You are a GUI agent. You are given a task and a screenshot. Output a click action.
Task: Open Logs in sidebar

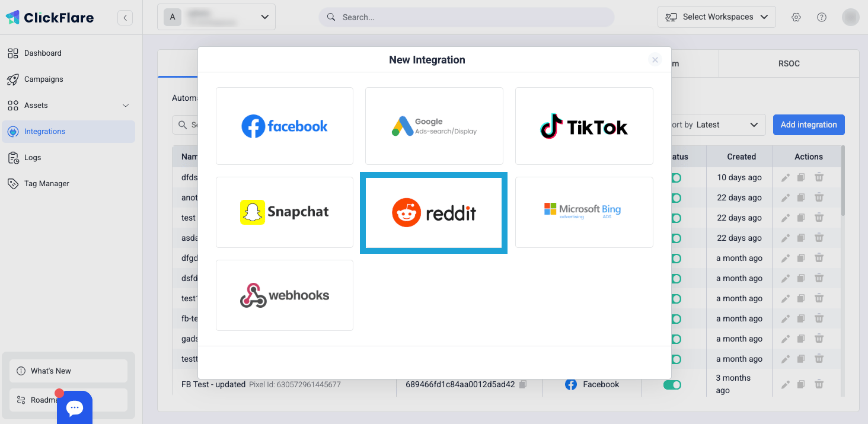tap(68, 158)
